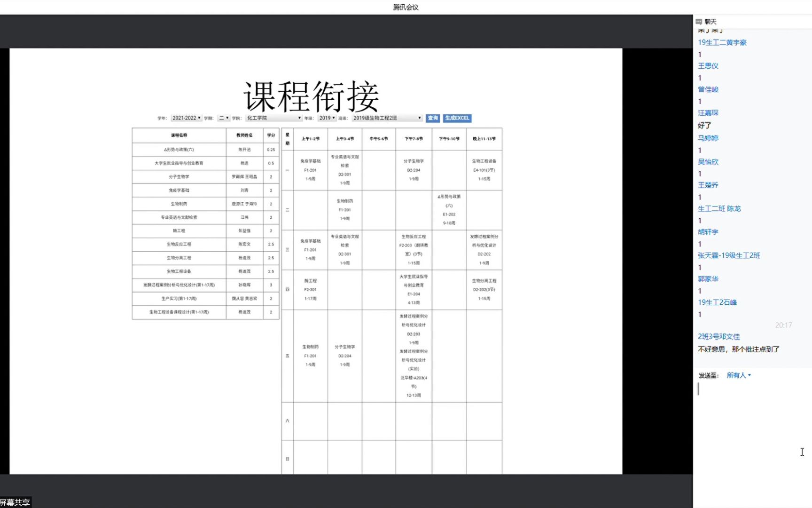Click the 生物分离工程 row in course list

pos(205,258)
